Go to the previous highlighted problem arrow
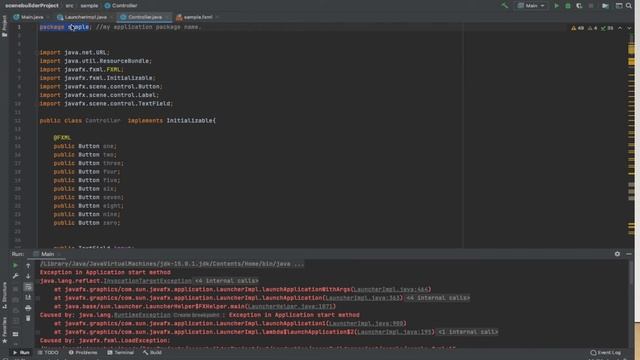The image size is (640, 360). tap(620, 28)
